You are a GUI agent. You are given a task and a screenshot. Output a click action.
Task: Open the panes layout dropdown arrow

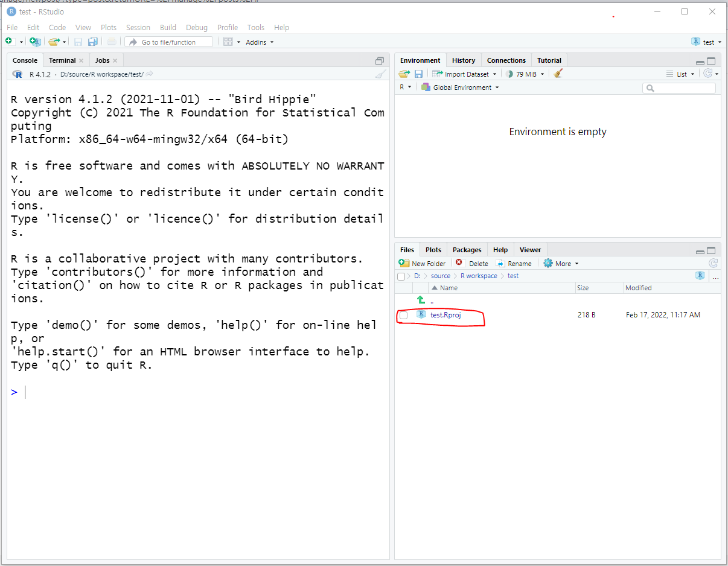[238, 42]
